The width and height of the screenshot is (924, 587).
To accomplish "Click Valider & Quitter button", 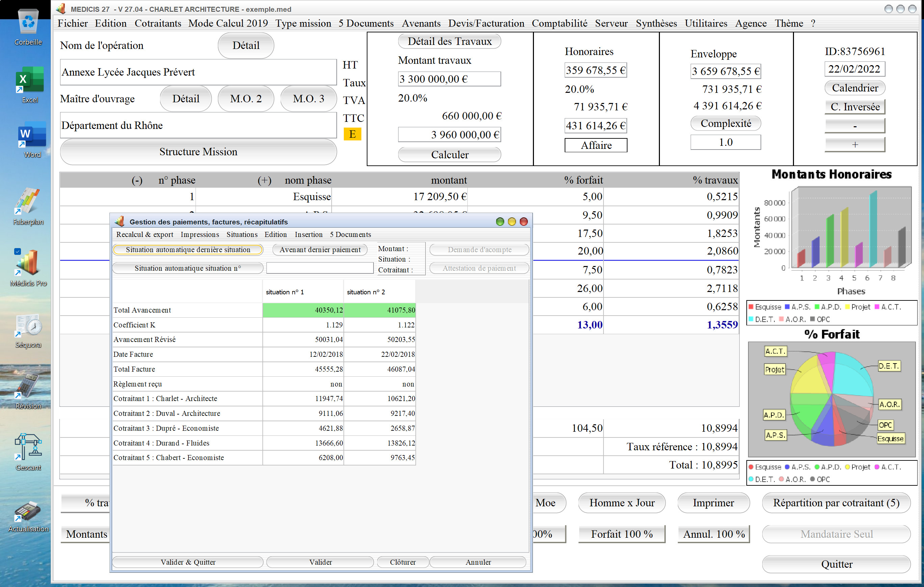I will 188,562.
